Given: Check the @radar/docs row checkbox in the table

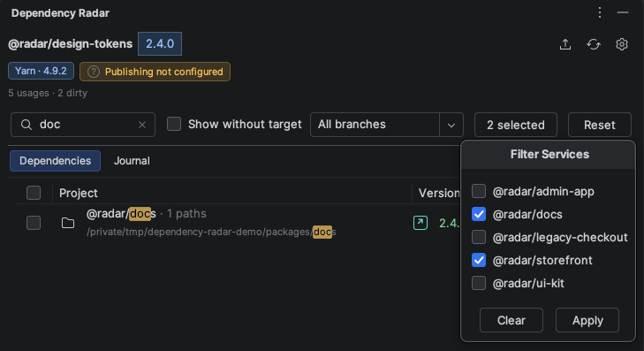Looking at the screenshot, I should coord(34,223).
